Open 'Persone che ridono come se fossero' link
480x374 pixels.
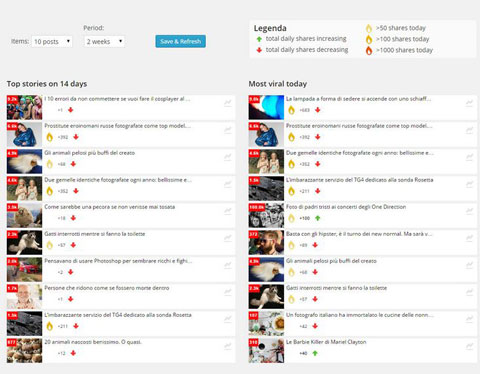coord(107,288)
